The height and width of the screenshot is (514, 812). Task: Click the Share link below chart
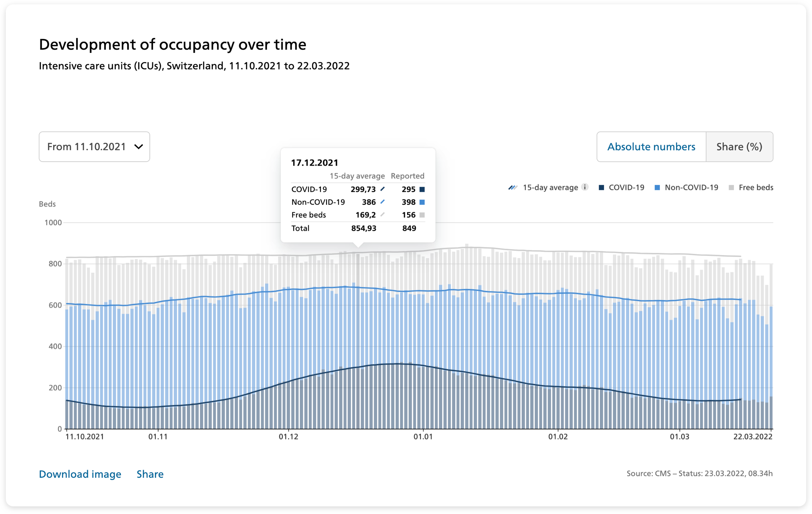tap(150, 474)
